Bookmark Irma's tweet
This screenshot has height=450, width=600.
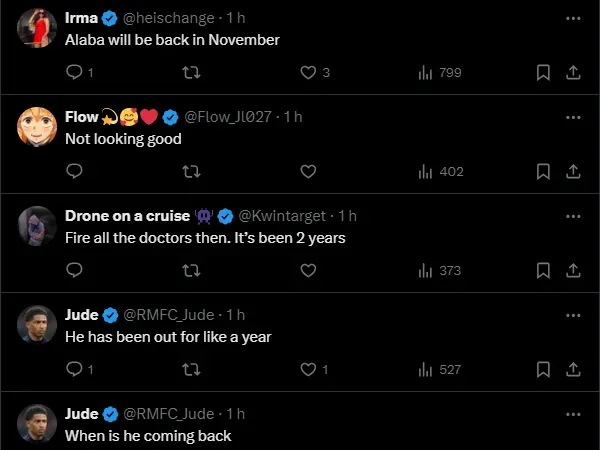543,72
